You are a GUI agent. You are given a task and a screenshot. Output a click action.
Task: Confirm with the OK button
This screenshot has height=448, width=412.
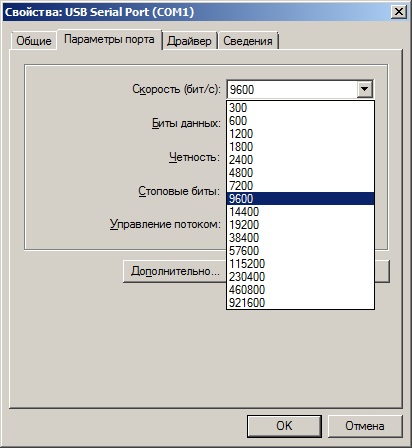(284, 426)
